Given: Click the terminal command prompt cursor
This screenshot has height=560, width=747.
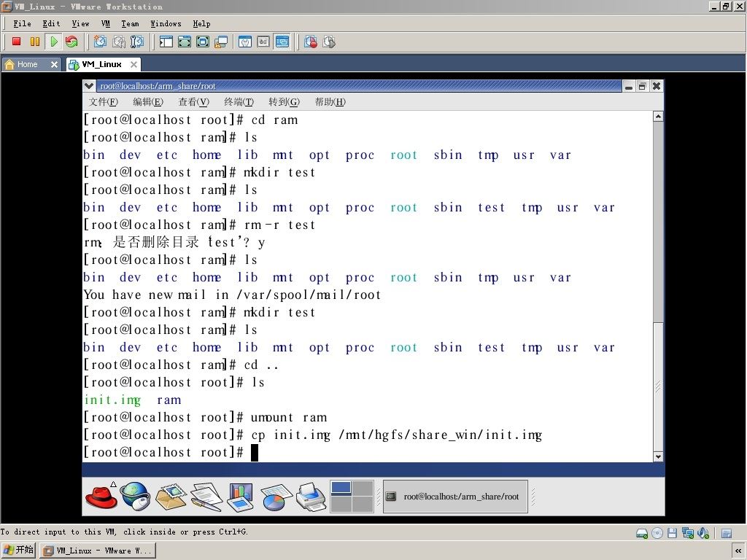Looking at the screenshot, I should (255, 452).
